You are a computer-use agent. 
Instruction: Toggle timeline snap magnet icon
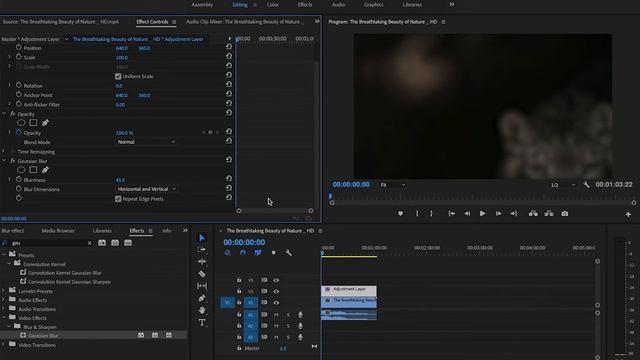[243, 253]
